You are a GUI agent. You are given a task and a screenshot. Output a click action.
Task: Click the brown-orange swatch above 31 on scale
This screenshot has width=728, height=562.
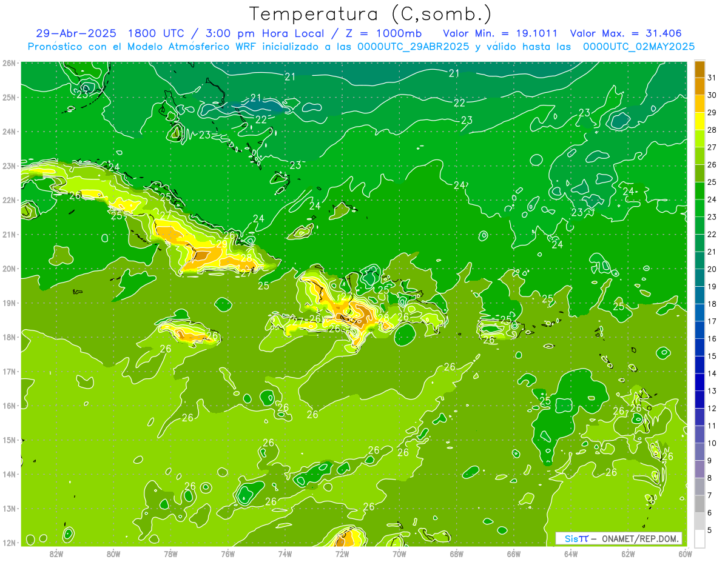click(x=700, y=69)
